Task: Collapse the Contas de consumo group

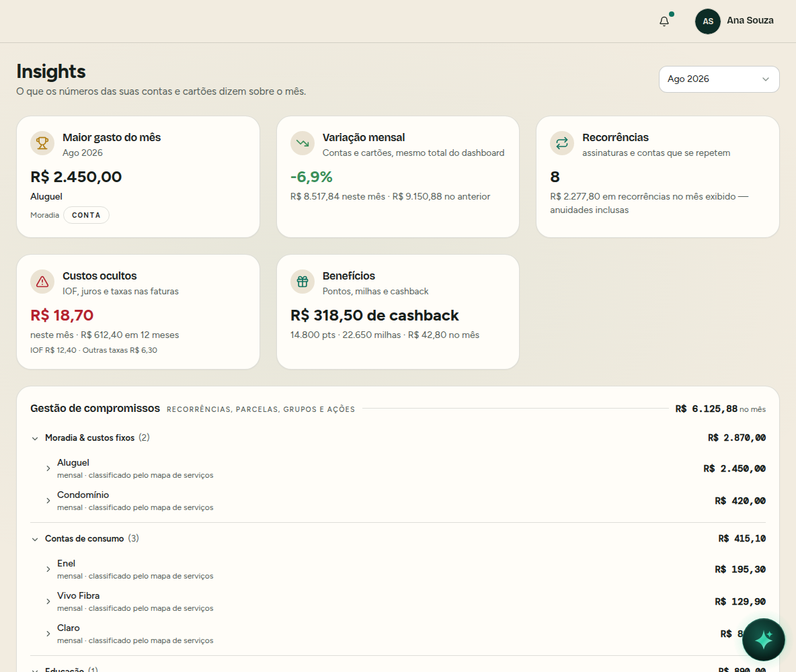Action: (35, 539)
